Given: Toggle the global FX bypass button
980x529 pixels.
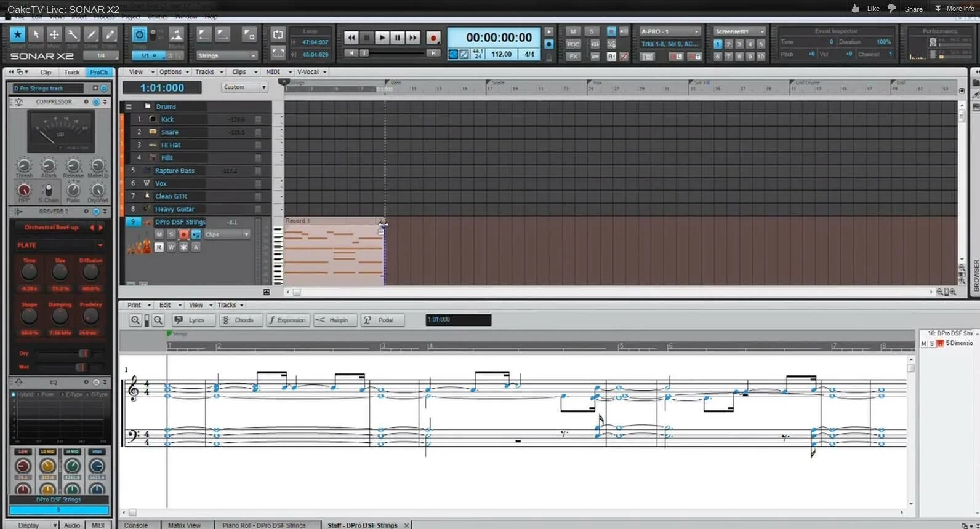Looking at the screenshot, I should click(573, 56).
